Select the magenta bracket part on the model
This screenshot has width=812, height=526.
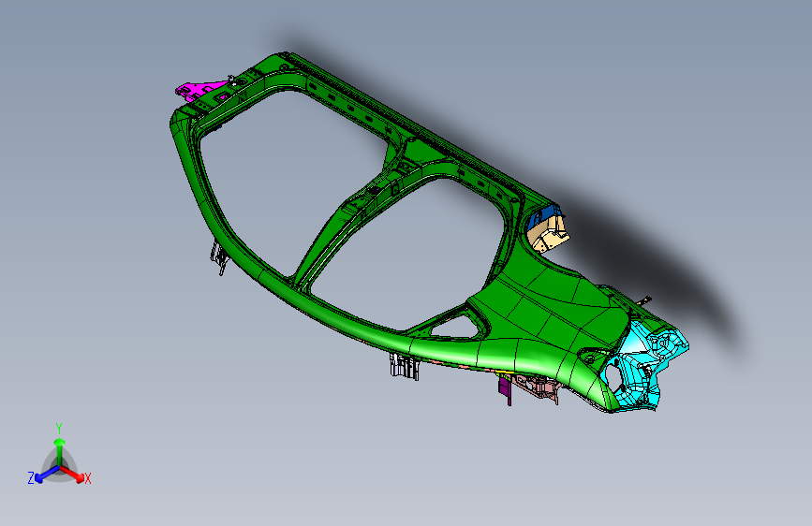coord(199,89)
